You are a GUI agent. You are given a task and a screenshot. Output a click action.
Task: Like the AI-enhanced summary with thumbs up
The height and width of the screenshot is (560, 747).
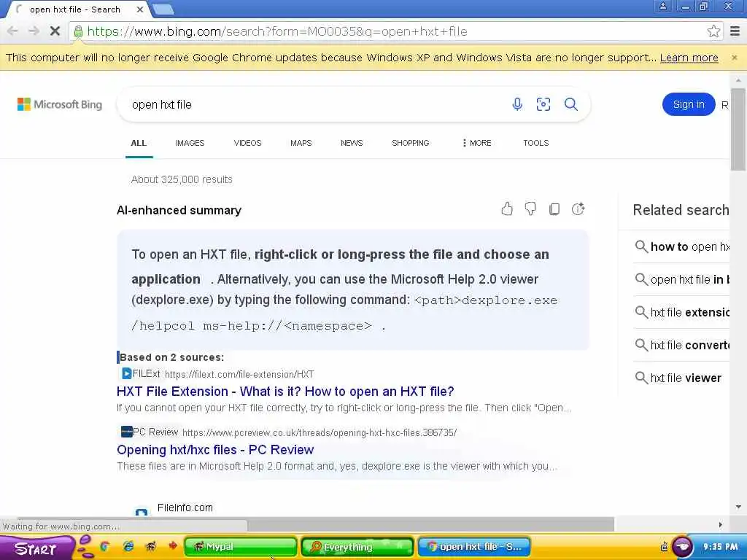507,209
